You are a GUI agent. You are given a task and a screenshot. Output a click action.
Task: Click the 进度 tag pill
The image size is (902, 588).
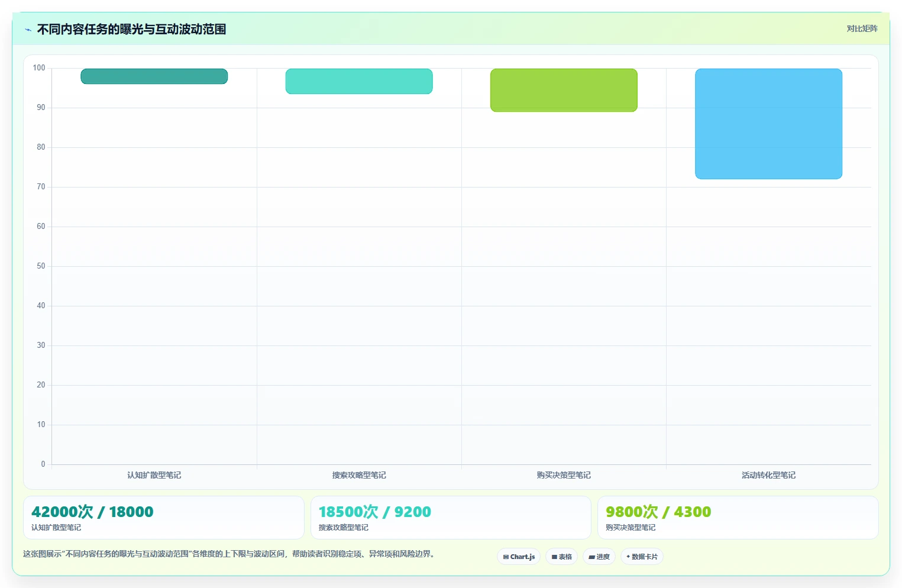click(599, 557)
